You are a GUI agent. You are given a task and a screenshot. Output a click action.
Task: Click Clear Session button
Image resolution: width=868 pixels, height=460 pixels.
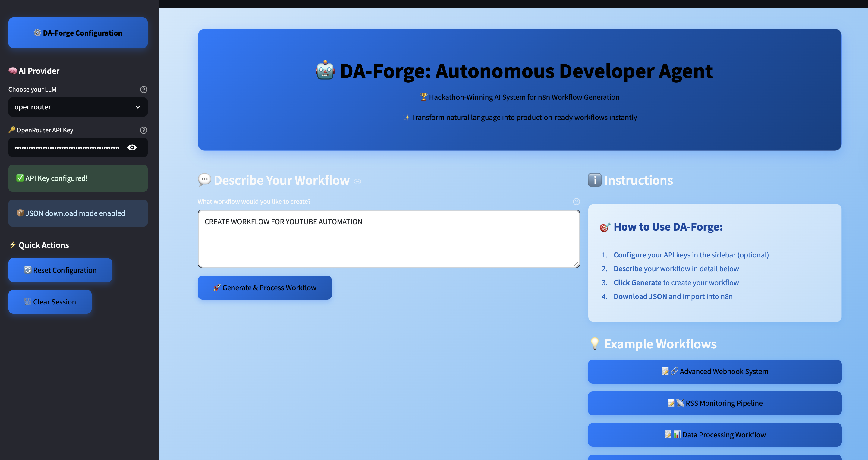[x=50, y=302]
